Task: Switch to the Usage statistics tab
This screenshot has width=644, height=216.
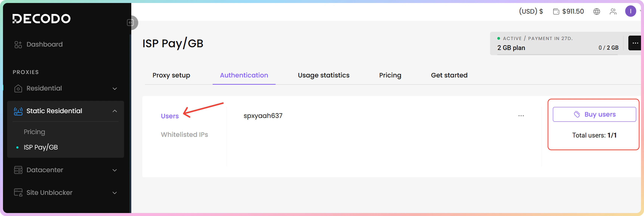Action: (x=323, y=75)
